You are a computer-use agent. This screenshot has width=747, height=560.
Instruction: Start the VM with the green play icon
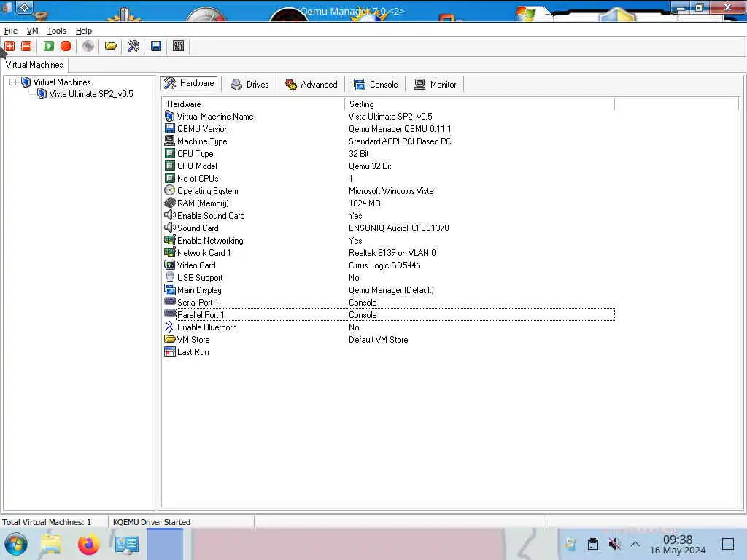pos(49,46)
